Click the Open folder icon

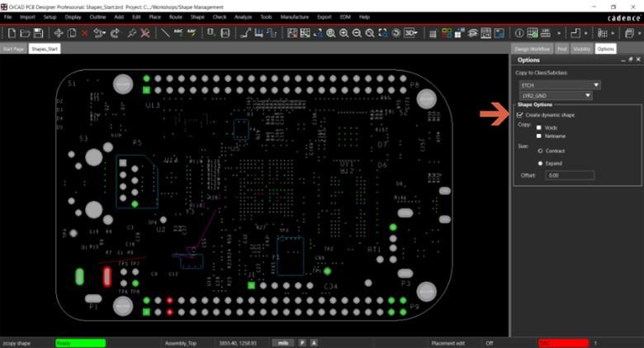[x=25, y=33]
